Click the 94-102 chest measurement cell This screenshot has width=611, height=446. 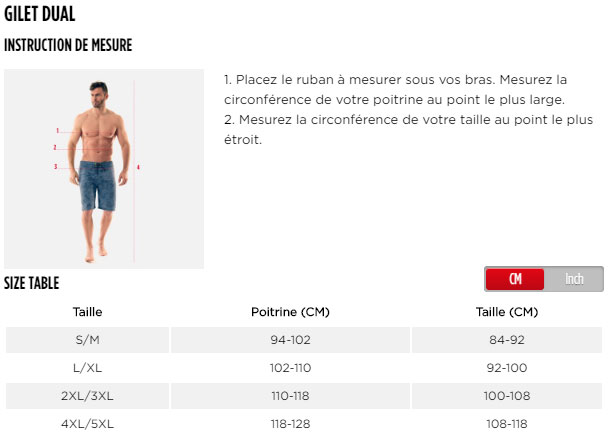pyautogui.click(x=290, y=340)
